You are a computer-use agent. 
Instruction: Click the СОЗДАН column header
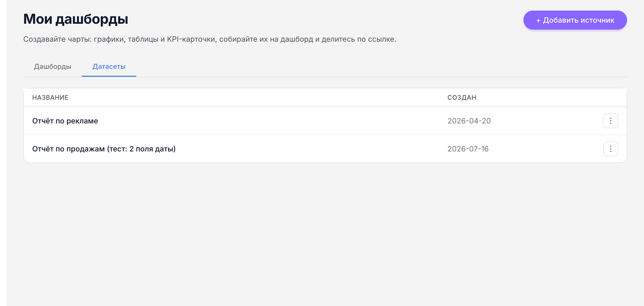[462, 98]
